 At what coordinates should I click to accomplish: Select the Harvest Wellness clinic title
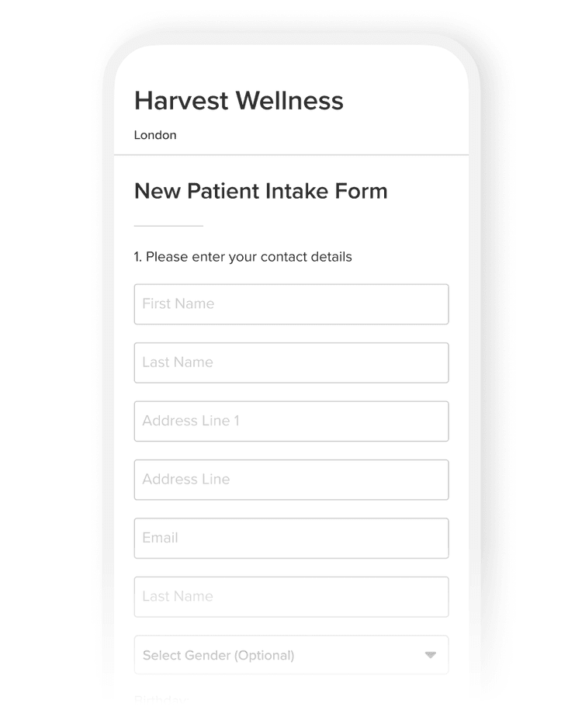pyautogui.click(x=238, y=100)
